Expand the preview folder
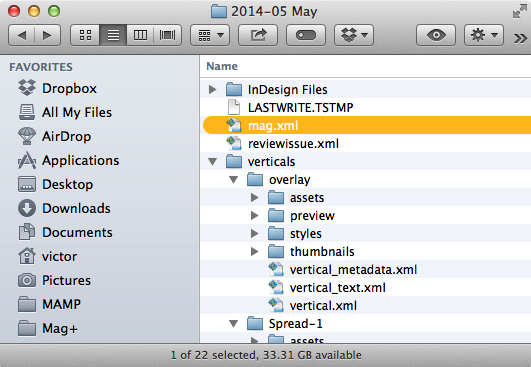The width and height of the screenshot is (531, 367). pos(254,216)
